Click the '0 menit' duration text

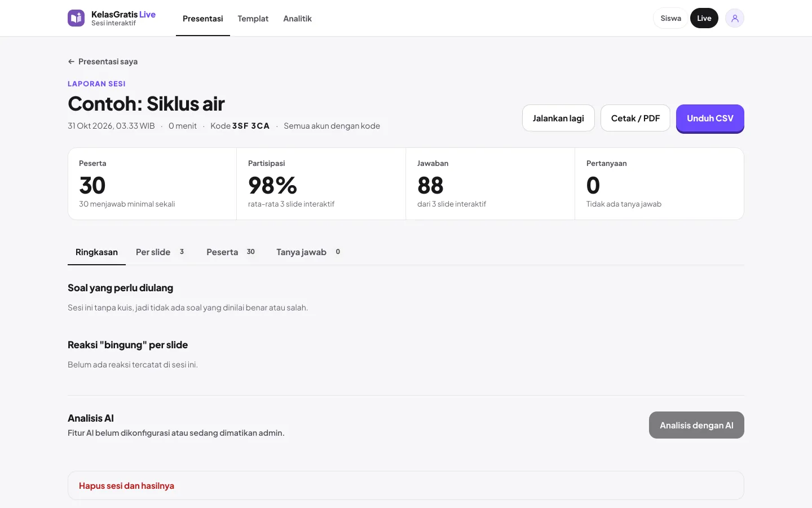coord(183,126)
